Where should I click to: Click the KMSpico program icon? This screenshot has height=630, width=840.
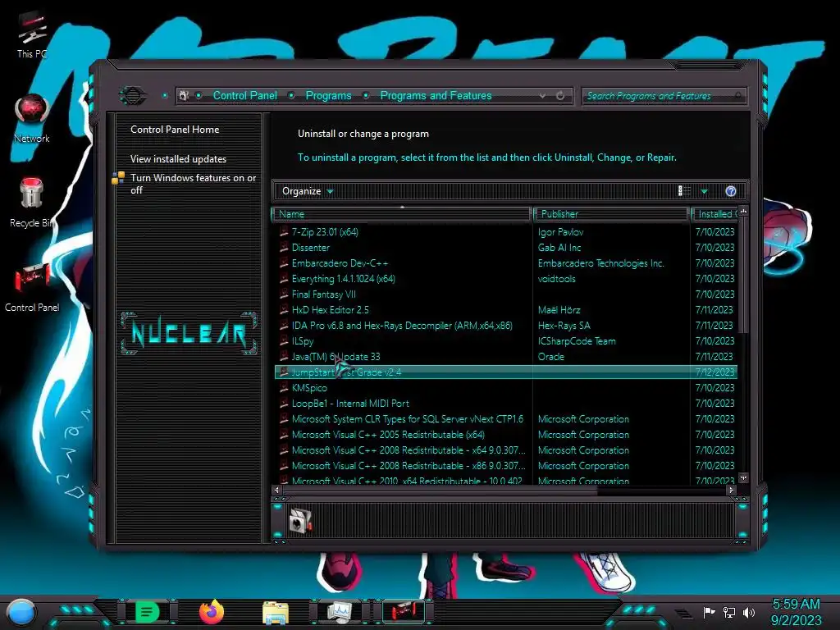284,388
